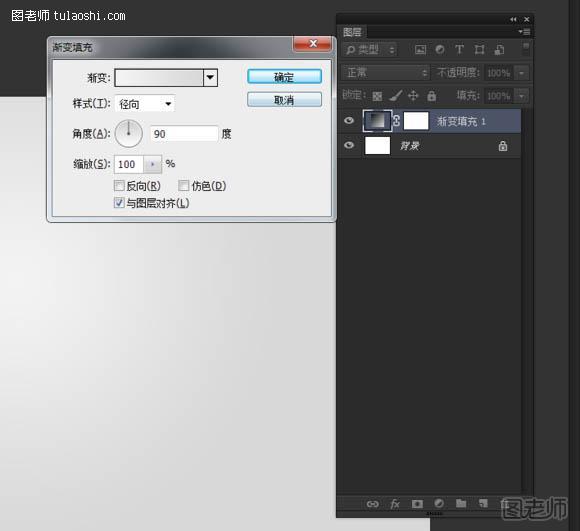Image resolution: width=580 pixels, height=531 pixels.
Task: Lock transparent pixels icon
Action: click(x=377, y=97)
